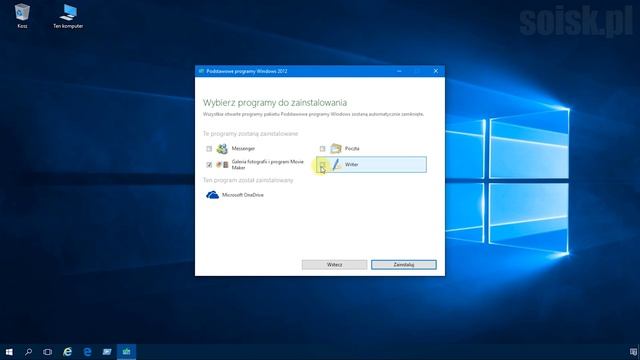The width and height of the screenshot is (640, 360).
Task: Open the File Explorer taskbar icon
Action: pyautogui.click(x=107, y=351)
